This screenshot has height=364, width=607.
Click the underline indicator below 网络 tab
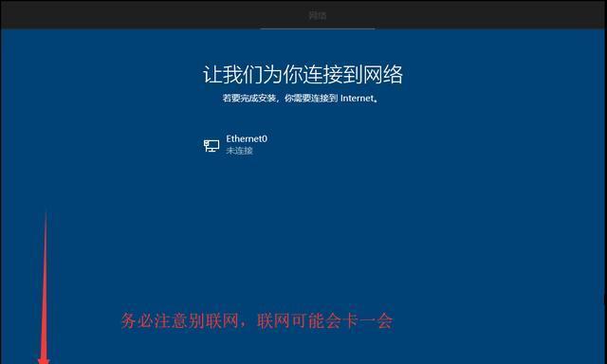tap(318, 28)
